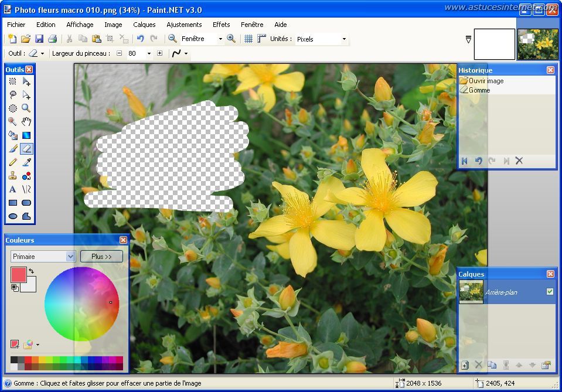Choose the Move Selection tool
562x392 pixels.
[26, 94]
